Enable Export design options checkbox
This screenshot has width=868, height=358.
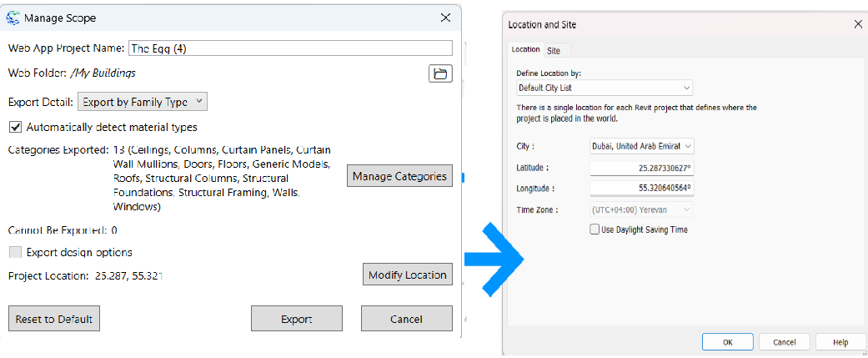coord(15,252)
